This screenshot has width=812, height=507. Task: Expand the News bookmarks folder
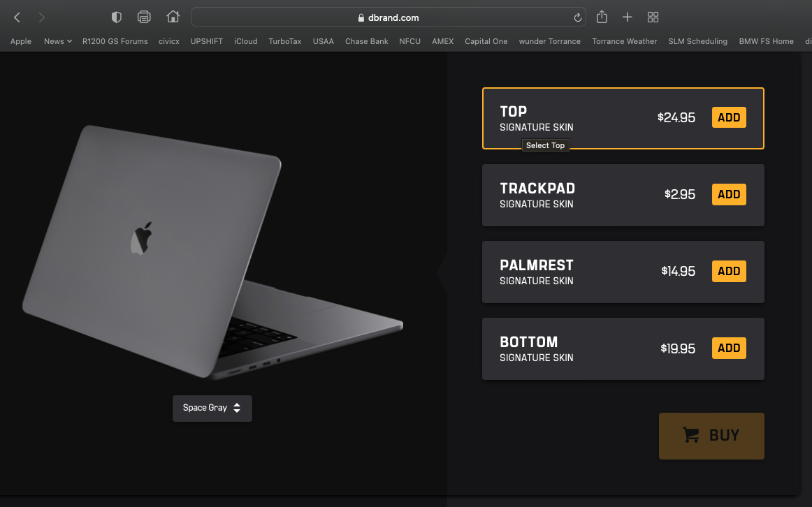57,41
